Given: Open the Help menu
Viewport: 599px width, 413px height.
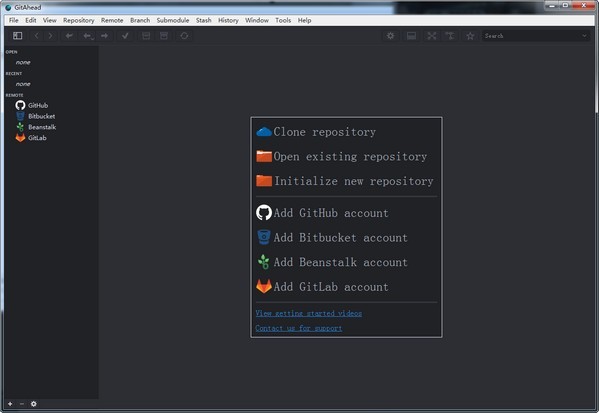Looking at the screenshot, I should 304,20.
